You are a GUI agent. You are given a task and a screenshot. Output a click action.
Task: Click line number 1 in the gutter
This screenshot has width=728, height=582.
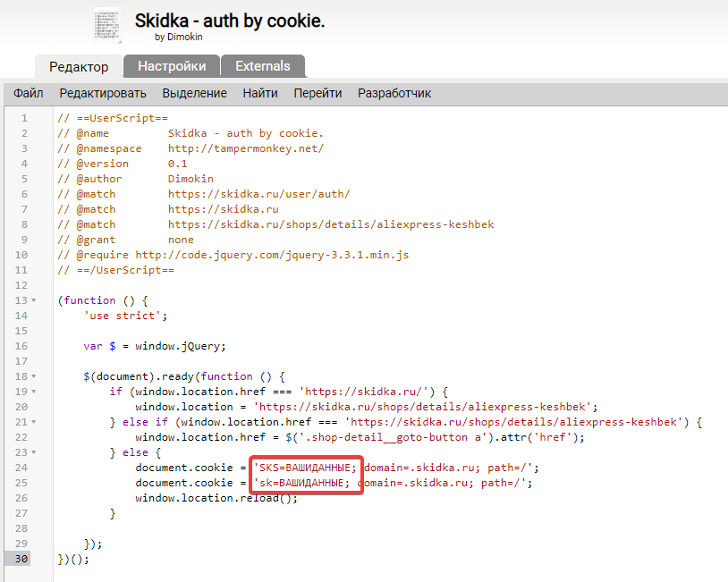coord(24,118)
